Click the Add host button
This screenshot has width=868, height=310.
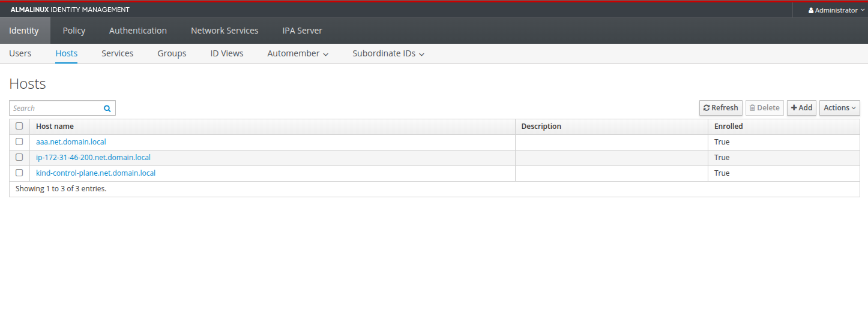coord(801,108)
